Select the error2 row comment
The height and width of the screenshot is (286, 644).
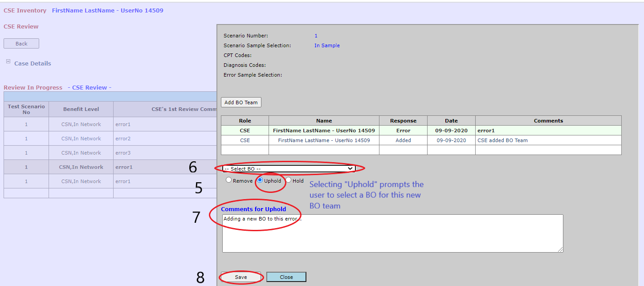pyautogui.click(x=123, y=139)
